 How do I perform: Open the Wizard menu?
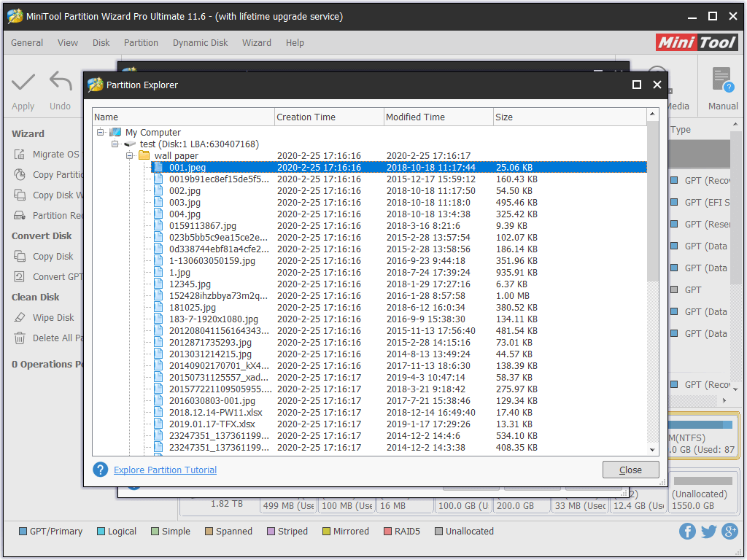click(257, 43)
